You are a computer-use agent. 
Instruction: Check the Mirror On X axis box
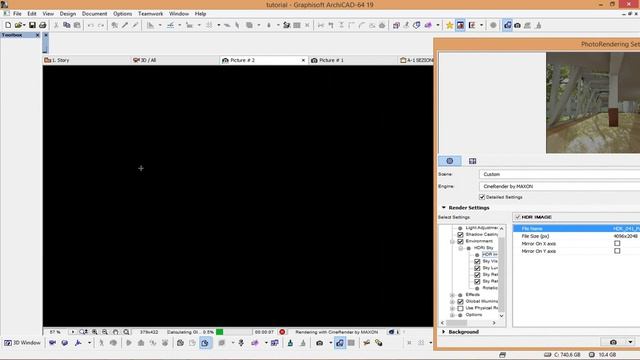pyautogui.click(x=617, y=243)
